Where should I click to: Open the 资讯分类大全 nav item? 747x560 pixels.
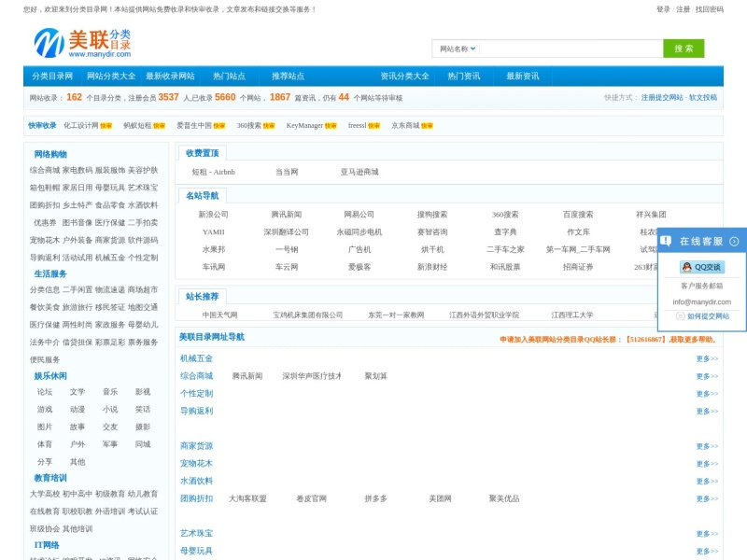click(x=404, y=77)
